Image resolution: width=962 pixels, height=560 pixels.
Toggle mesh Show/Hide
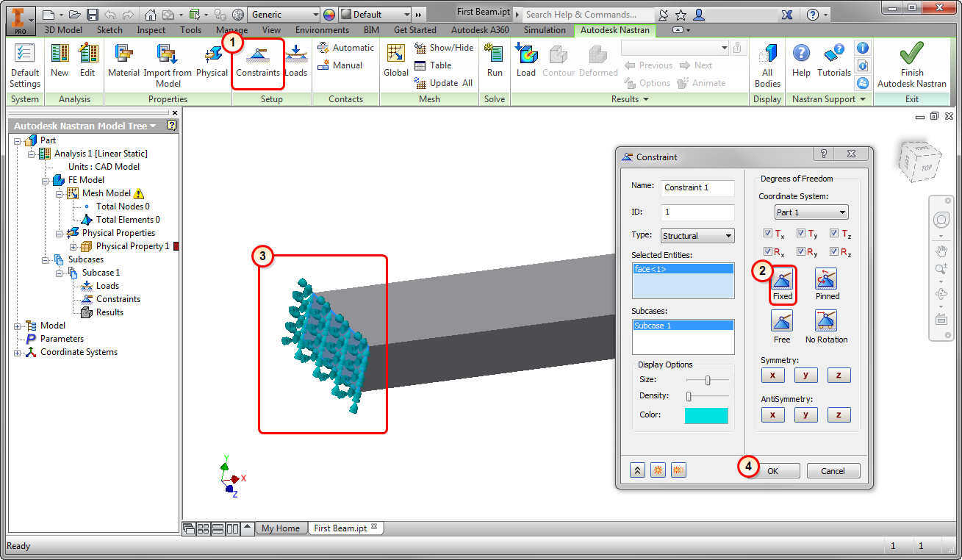click(x=444, y=48)
